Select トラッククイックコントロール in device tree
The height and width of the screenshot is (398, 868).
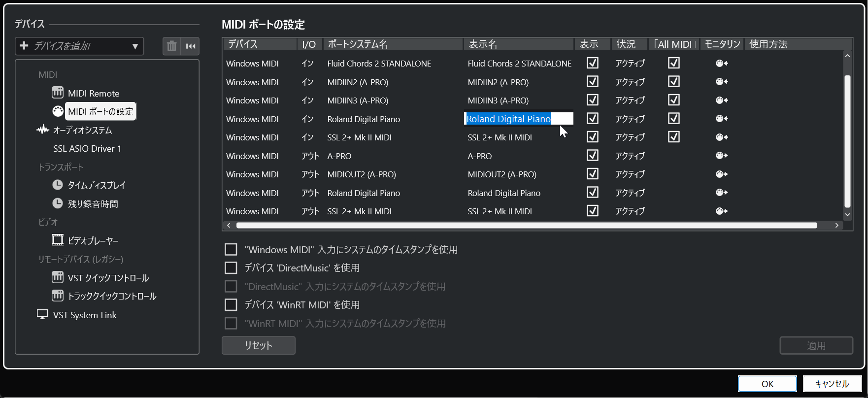112,296
